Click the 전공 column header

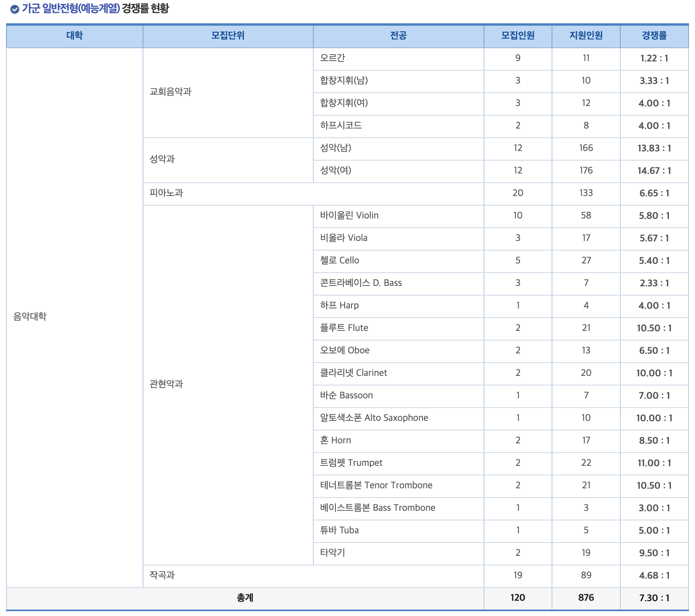pos(399,35)
